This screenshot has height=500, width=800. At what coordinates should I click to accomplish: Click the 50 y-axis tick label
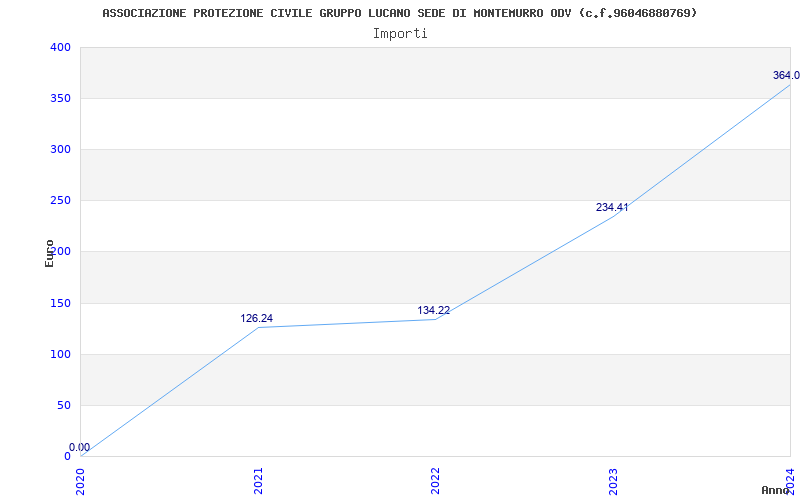(x=63, y=405)
